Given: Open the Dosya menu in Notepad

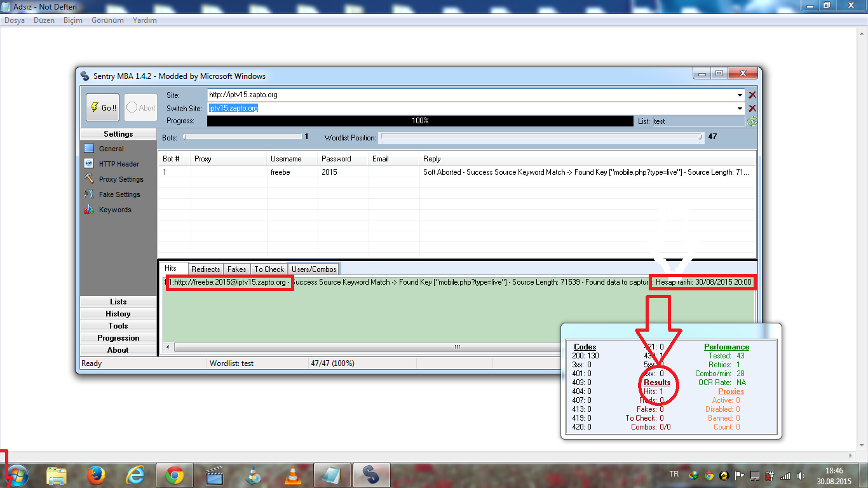Looking at the screenshot, I should pyautogui.click(x=15, y=20).
